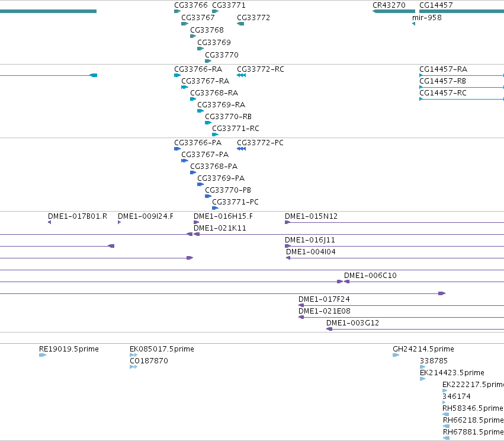
Task: Select BAC clone DME1-004I04
Action: point(311,252)
